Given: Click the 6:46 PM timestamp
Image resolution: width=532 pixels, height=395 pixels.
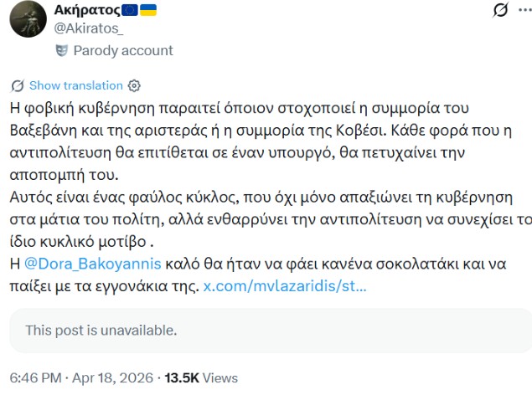Looking at the screenshot, I should [x=35, y=377].
